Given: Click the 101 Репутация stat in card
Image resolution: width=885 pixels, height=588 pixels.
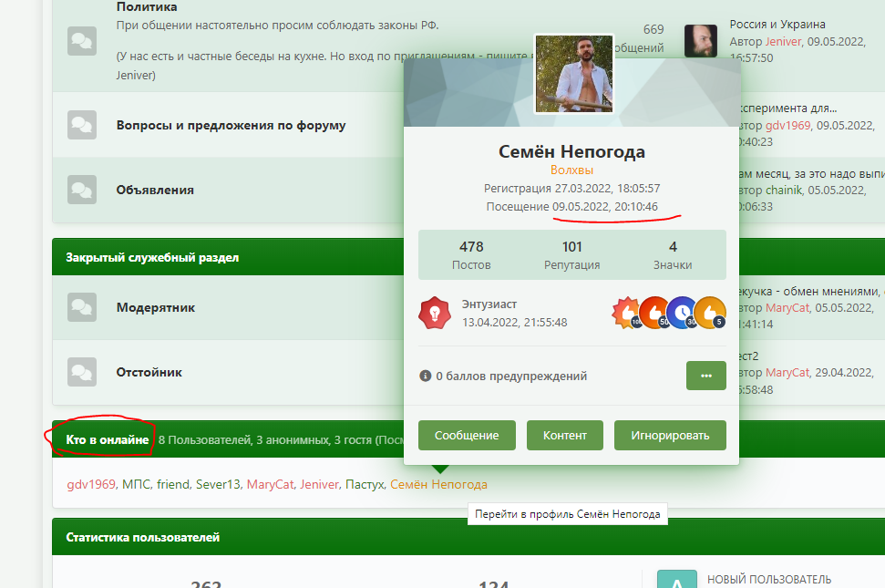Looking at the screenshot, I should point(571,255).
